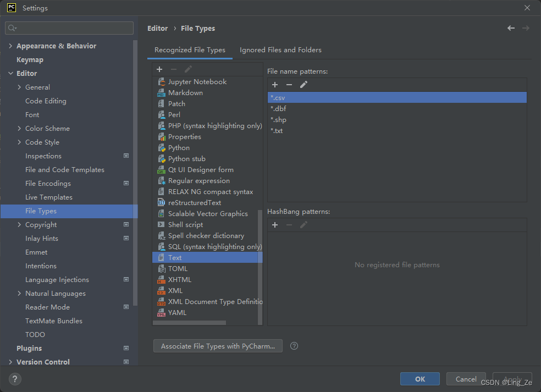This screenshot has height=392, width=541.
Task: Open the Live Templates settings page
Action: (x=49, y=197)
